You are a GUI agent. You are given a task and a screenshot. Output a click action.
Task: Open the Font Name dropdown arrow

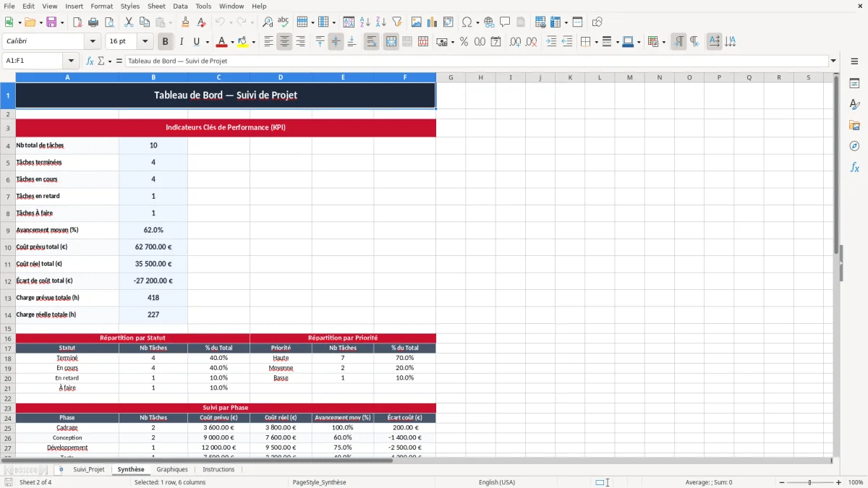93,42
